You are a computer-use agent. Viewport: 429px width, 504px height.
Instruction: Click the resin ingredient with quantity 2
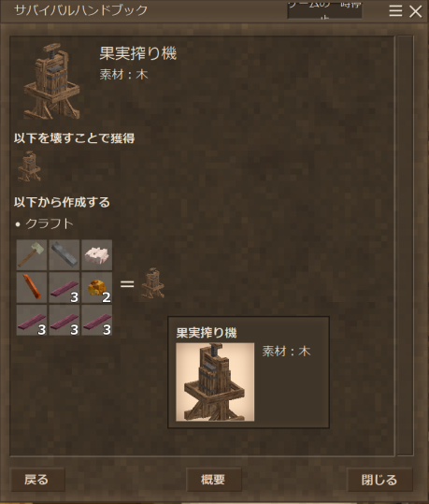pos(96,287)
